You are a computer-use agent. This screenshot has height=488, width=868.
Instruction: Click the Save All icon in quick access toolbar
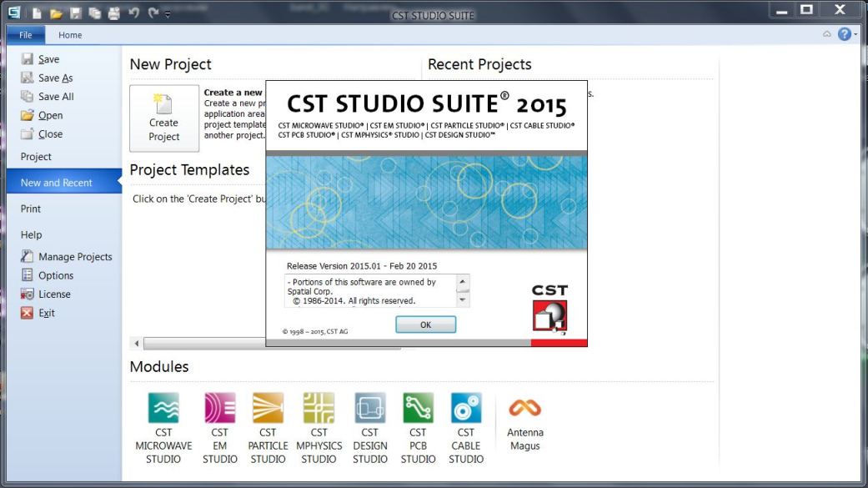95,13
